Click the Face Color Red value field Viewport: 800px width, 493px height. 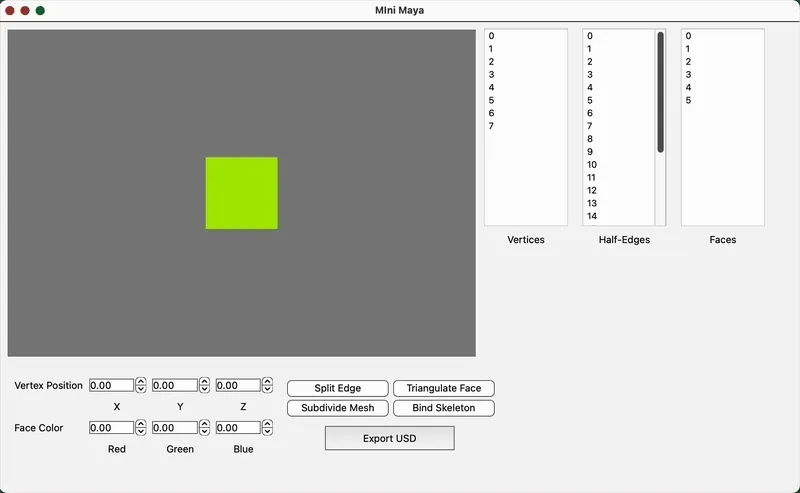(111, 428)
